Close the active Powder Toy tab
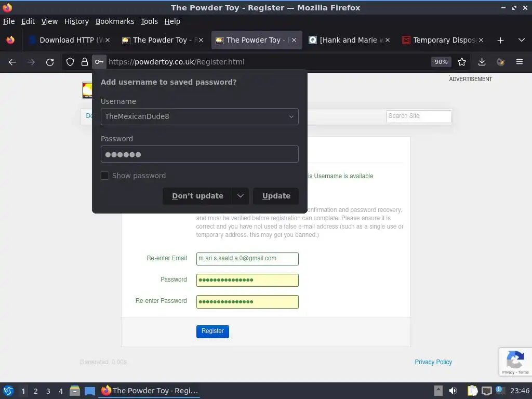 [294, 40]
